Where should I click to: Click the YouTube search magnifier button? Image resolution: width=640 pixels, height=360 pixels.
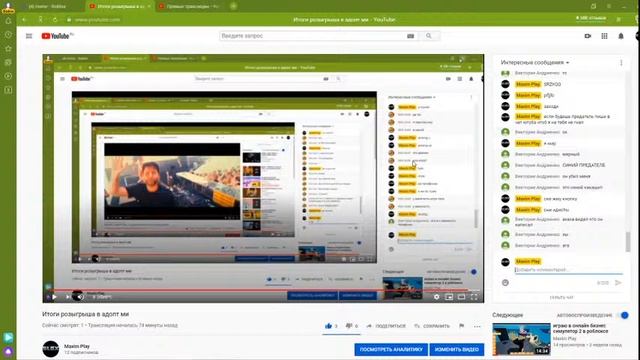[429, 36]
